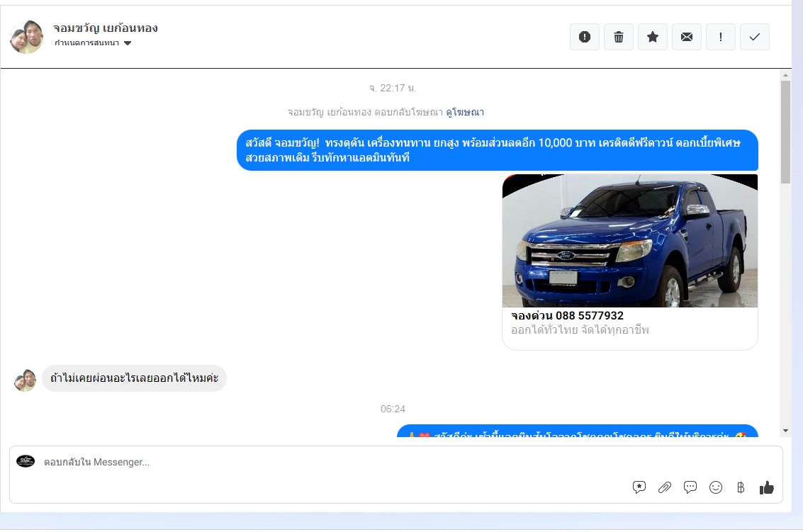Click the ดูโฆษณา link

tap(465, 112)
